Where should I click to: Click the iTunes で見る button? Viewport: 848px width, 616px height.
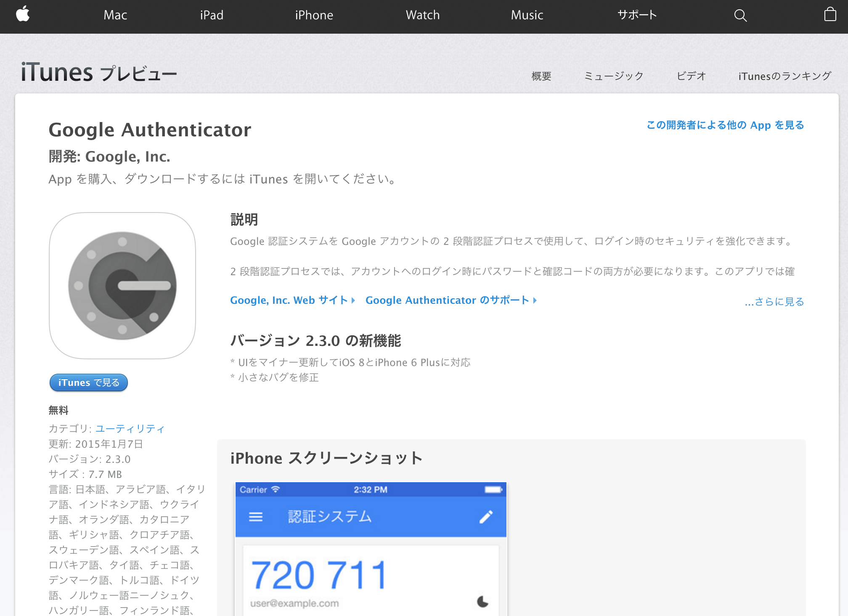[x=88, y=382]
